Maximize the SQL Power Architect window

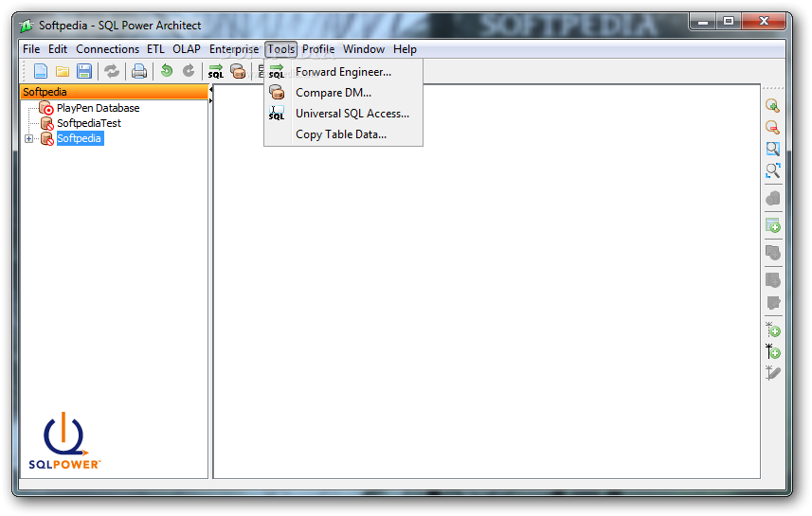(x=729, y=21)
